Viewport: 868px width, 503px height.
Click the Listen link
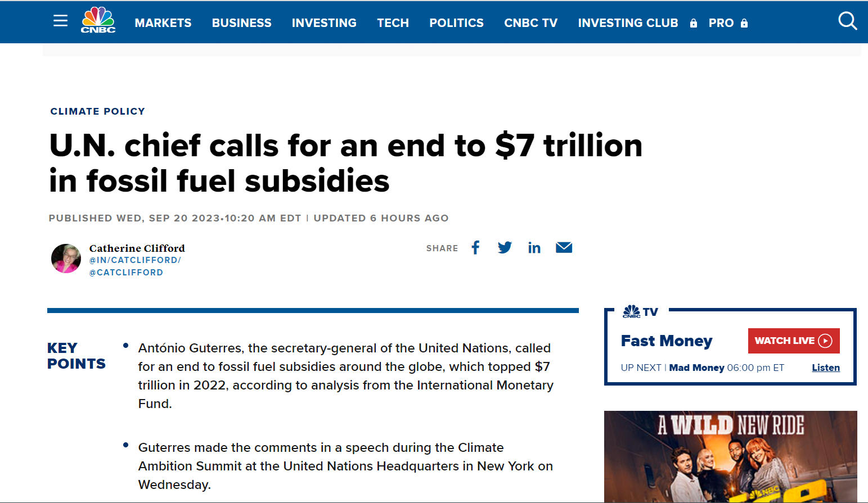[x=826, y=368]
